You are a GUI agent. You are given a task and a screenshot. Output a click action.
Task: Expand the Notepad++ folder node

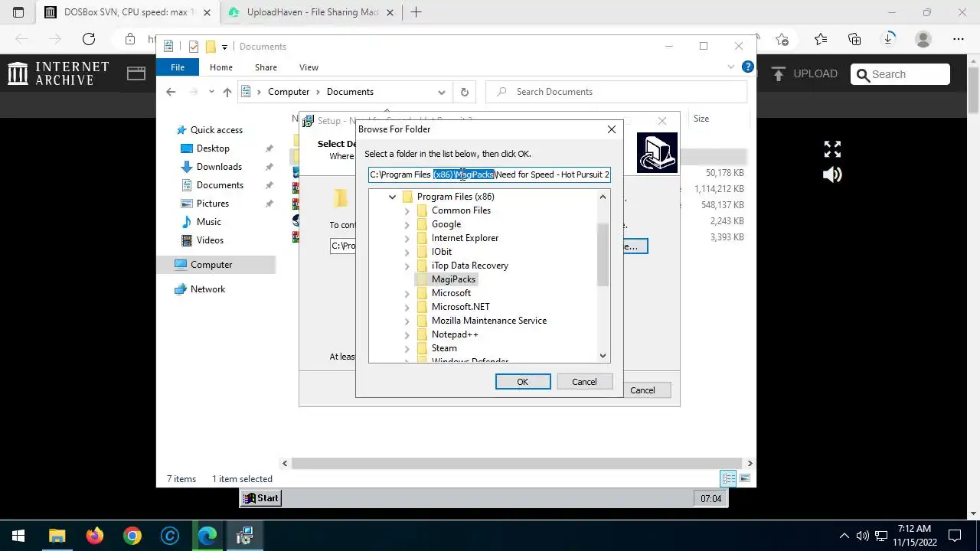407,334
